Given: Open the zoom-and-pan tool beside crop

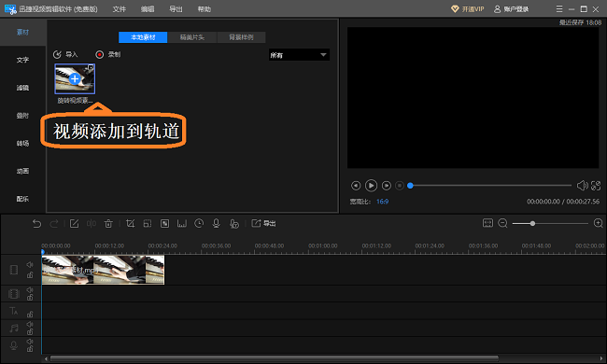Looking at the screenshot, I should click(148, 224).
